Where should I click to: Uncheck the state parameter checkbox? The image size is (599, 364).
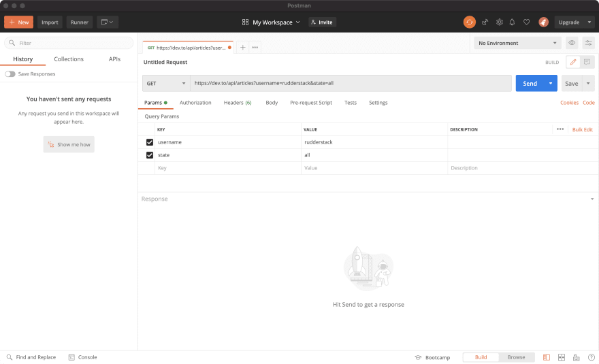(x=150, y=155)
